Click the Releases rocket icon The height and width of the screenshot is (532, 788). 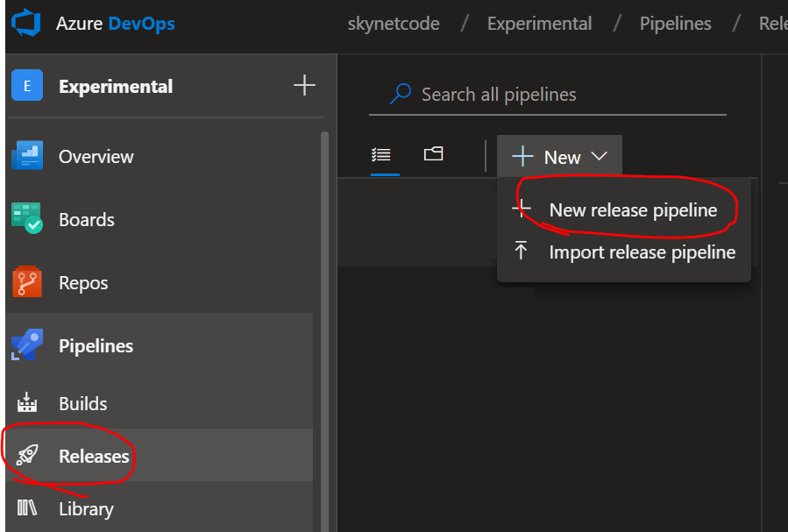(x=27, y=456)
